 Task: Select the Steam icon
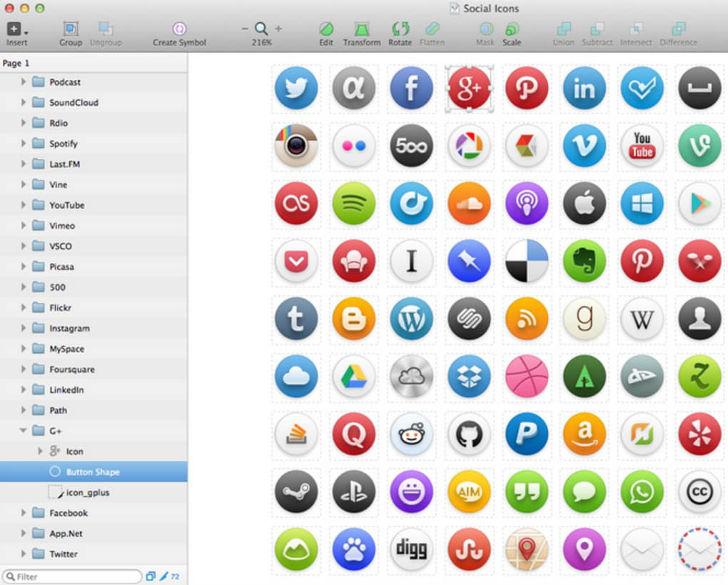(296, 491)
